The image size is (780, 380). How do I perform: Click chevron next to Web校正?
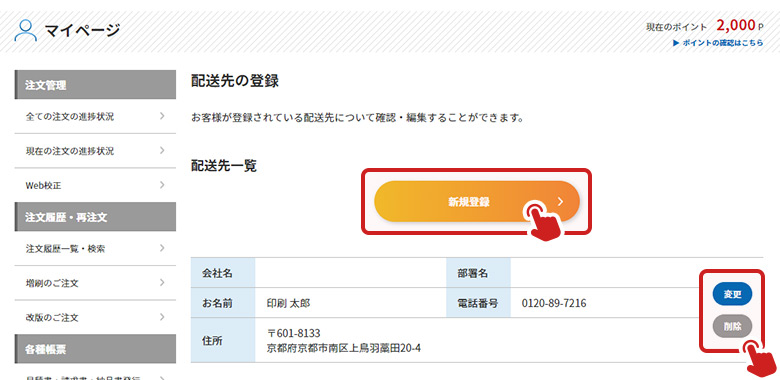pos(162,185)
